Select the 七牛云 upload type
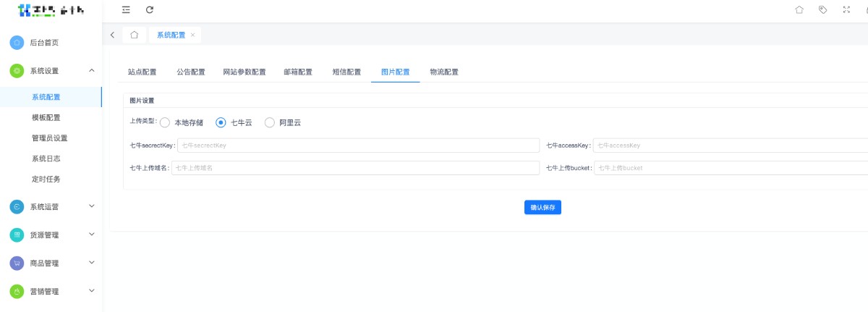Image resolution: width=868 pixels, height=312 pixels. point(221,123)
